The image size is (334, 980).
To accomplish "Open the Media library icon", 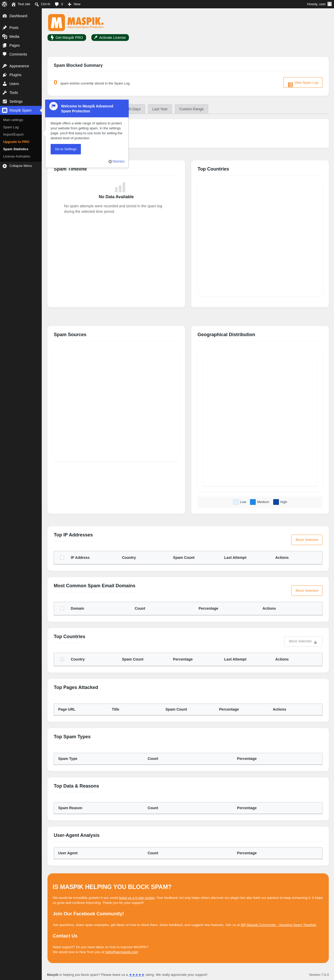I will [x=5, y=37].
